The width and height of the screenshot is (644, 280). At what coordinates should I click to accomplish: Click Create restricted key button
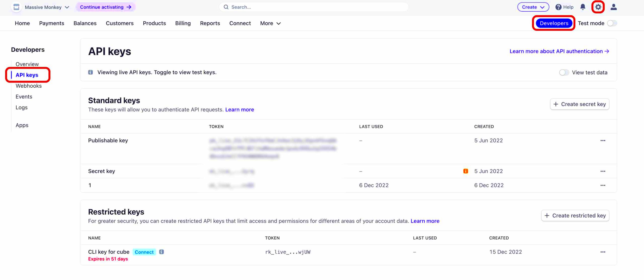coord(575,216)
